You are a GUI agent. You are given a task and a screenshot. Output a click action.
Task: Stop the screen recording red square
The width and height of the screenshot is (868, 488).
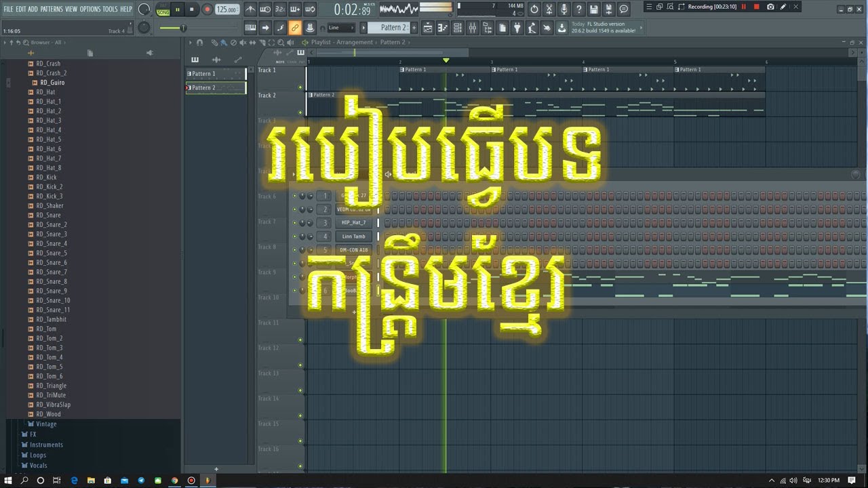point(757,7)
